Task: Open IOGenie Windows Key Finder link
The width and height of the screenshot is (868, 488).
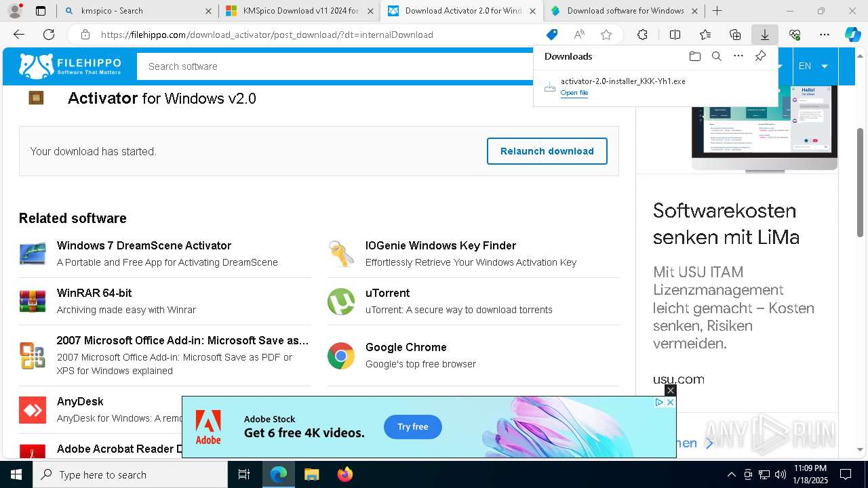Action: [441, 245]
